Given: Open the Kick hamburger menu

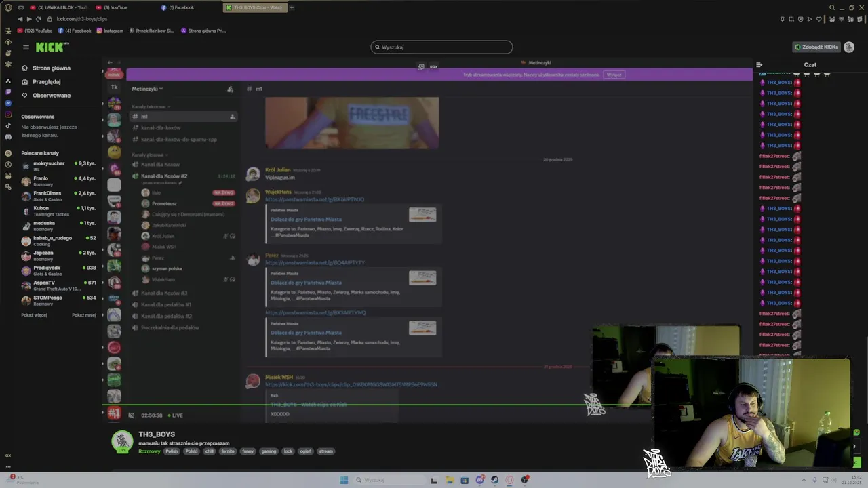Looking at the screenshot, I should pos(26,47).
